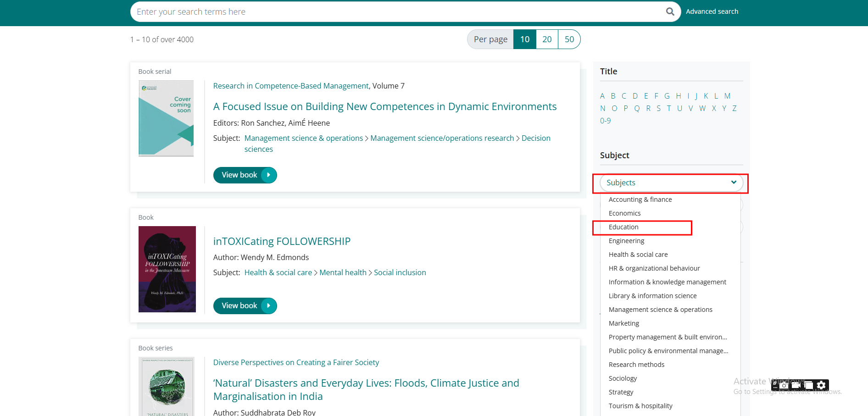Click arrow icon on inTOXICating View book button

coord(268,306)
